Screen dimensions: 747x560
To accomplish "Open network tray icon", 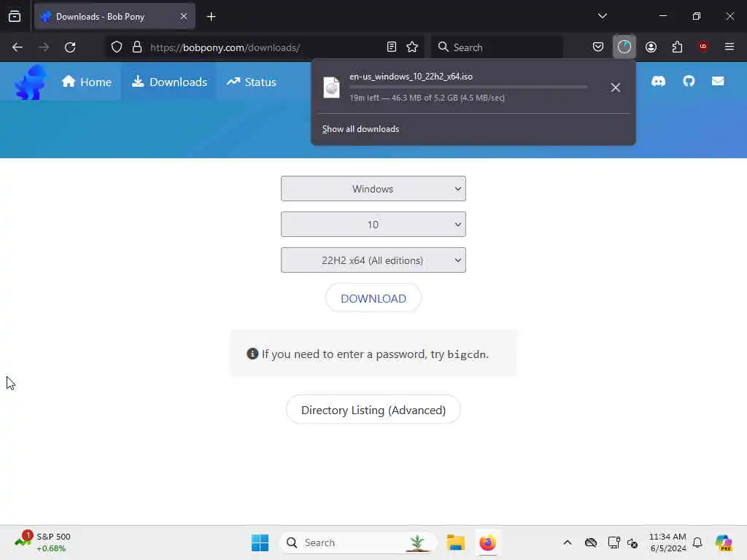I will 614,542.
